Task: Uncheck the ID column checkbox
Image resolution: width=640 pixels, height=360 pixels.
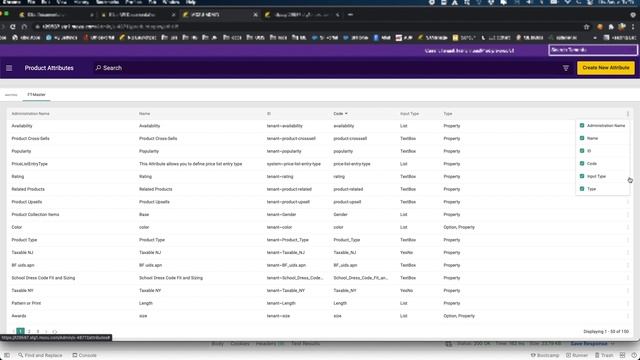Action: pos(582,151)
